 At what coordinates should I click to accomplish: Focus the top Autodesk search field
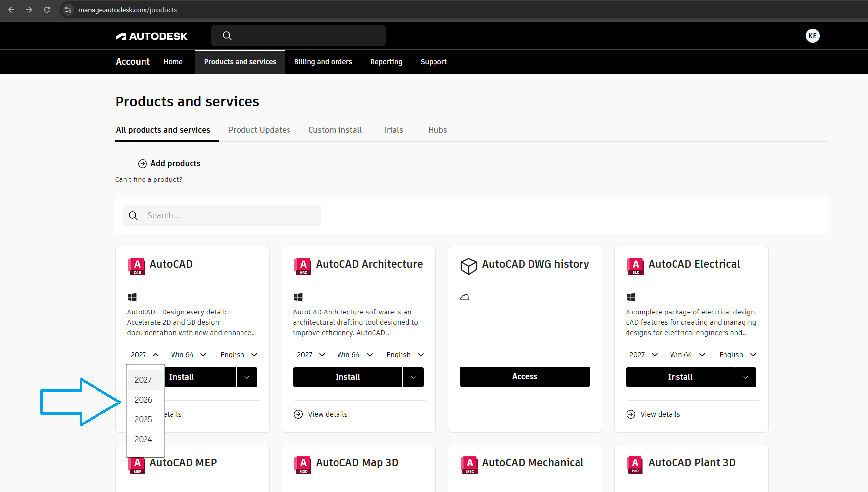(298, 36)
